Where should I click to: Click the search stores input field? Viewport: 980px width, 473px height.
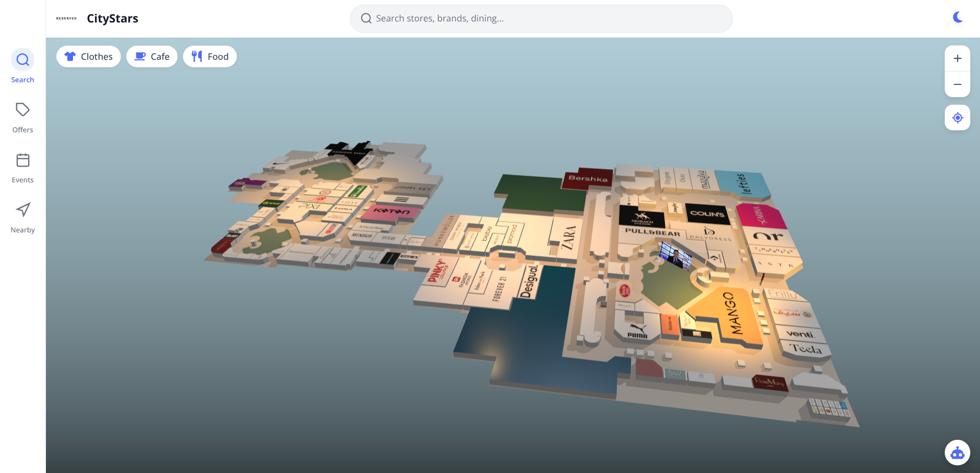(541, 18)
